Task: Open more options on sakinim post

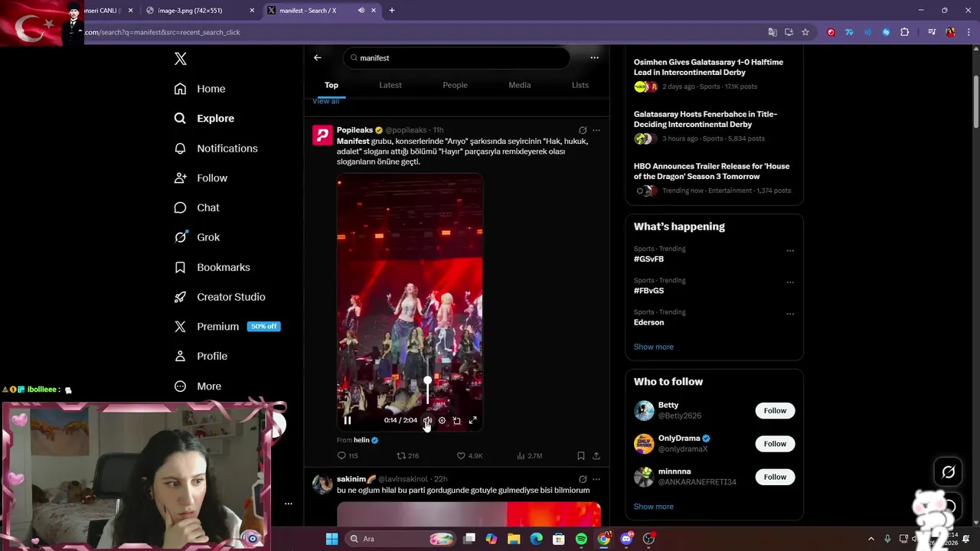Action: (596, 479)
